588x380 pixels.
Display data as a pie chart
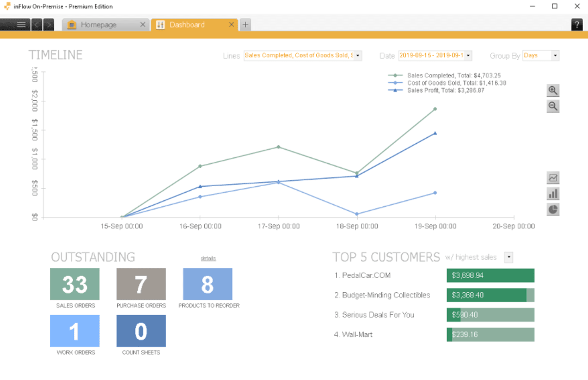(553, 209)
